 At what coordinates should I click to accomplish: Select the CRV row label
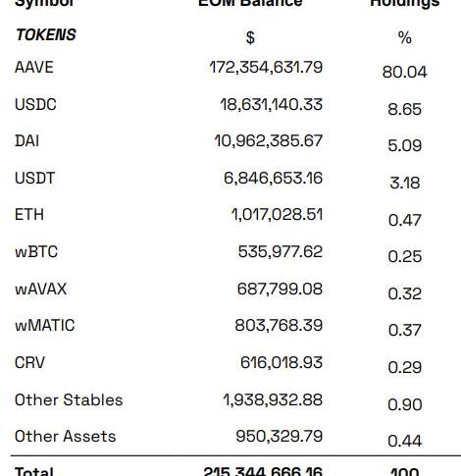29,363
